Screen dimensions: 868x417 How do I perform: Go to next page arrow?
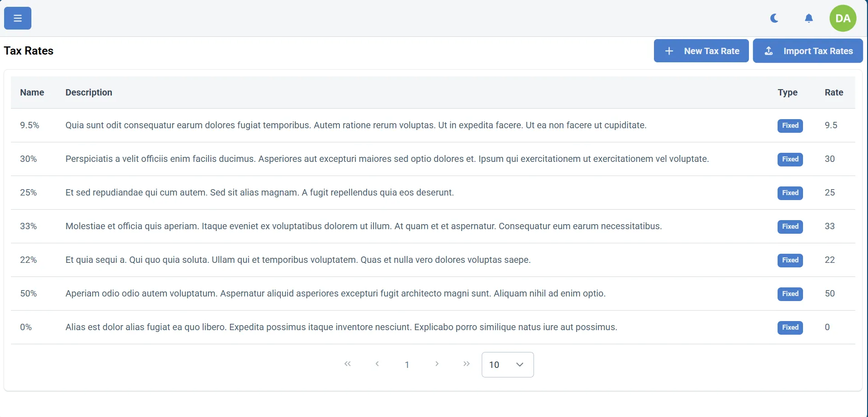[437, 364]
